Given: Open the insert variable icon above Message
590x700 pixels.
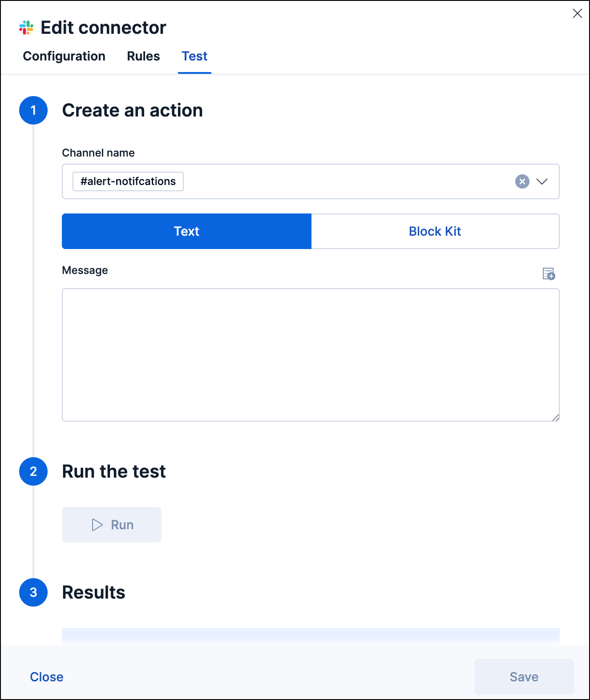Looking at the screenshot, I should (549, 274).
